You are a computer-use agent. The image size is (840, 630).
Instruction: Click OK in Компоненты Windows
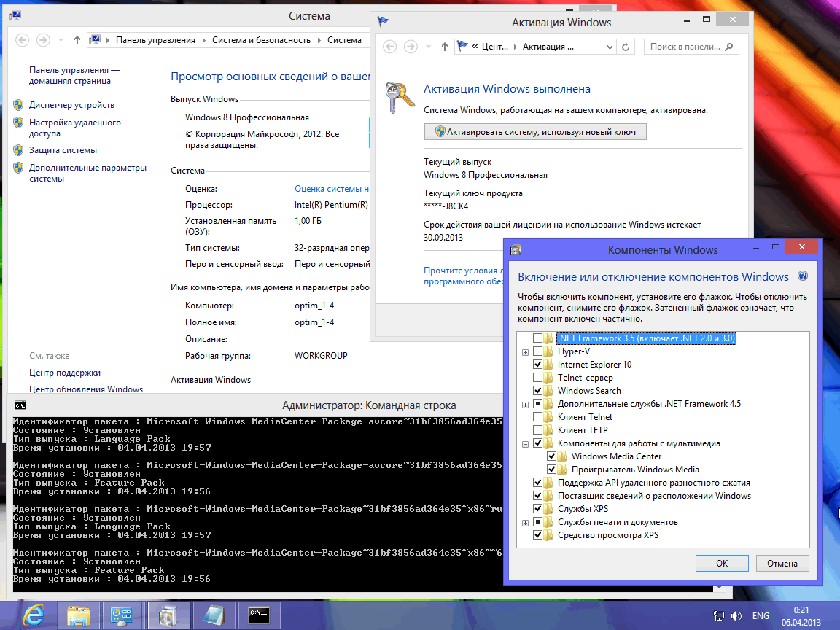pos(722,563)
